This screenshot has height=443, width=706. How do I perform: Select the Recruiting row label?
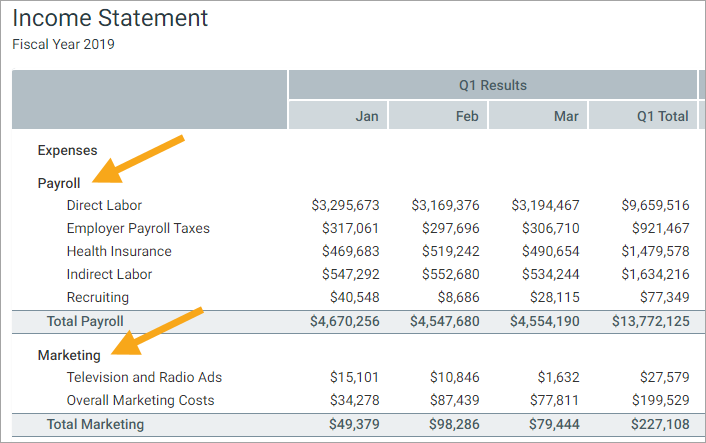(98, 297)
